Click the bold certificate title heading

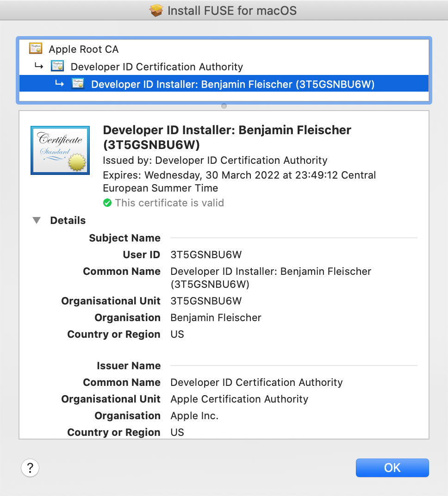pos(227,137)
